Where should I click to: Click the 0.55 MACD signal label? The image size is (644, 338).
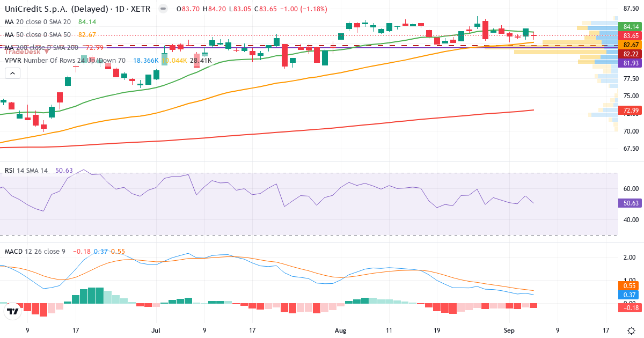[630, 286]
